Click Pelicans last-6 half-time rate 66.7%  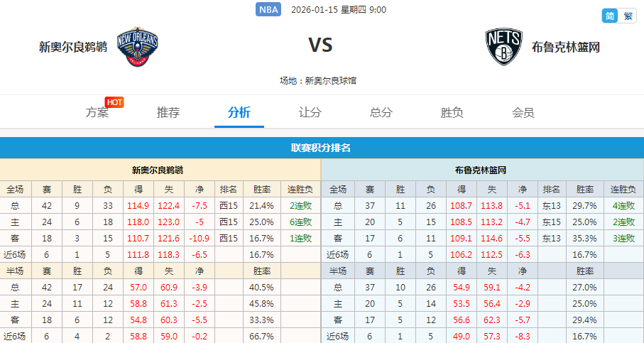261,337
